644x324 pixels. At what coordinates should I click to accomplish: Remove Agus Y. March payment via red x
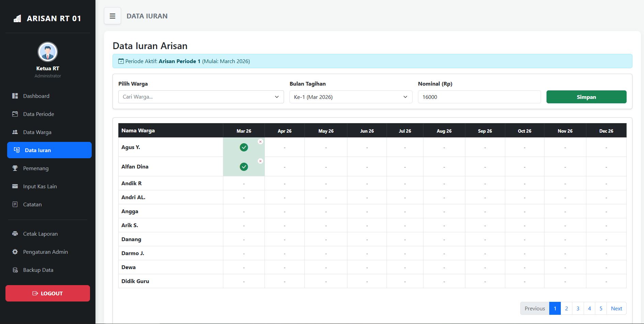[x=260, y=142]
